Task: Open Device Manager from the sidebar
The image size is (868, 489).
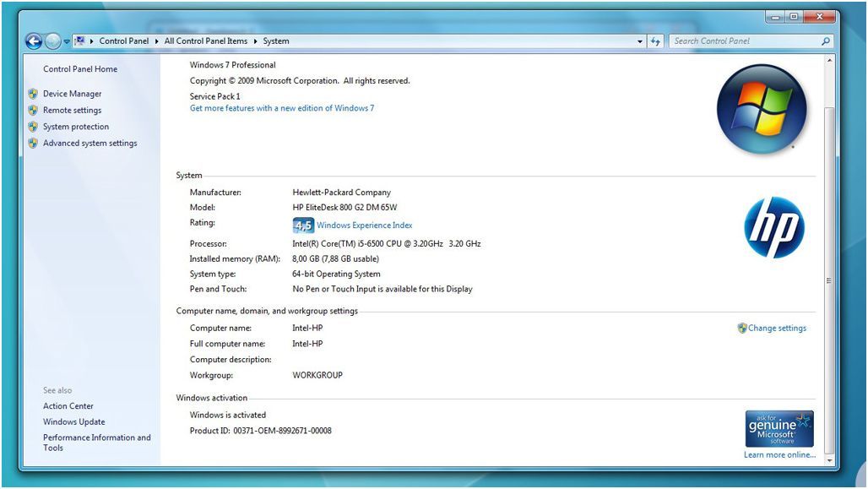Action: (x=74, y=94)
